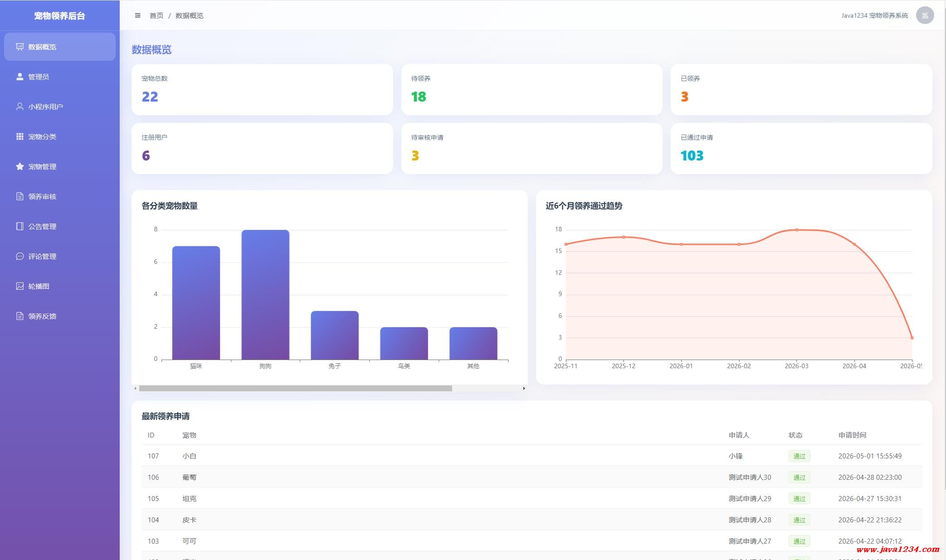Open 管理员 via its person icon
The height and width of the screenshot is (560, 946).
20,77
